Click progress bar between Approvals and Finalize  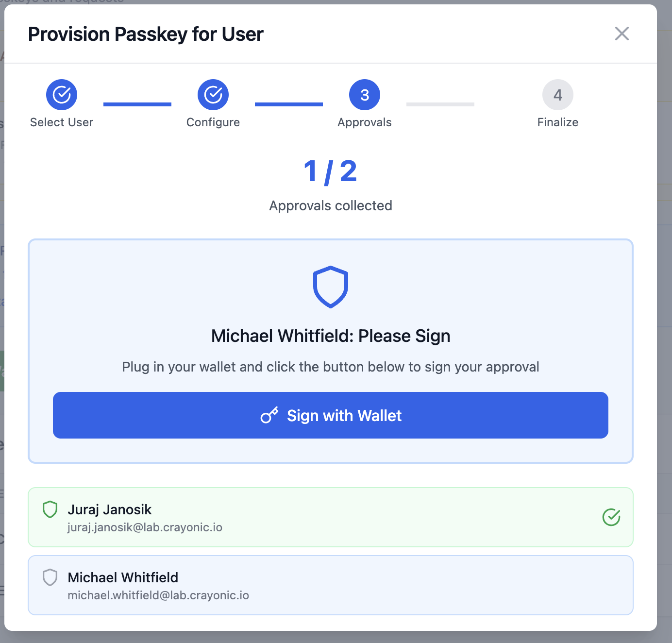(x=440, y=104)
